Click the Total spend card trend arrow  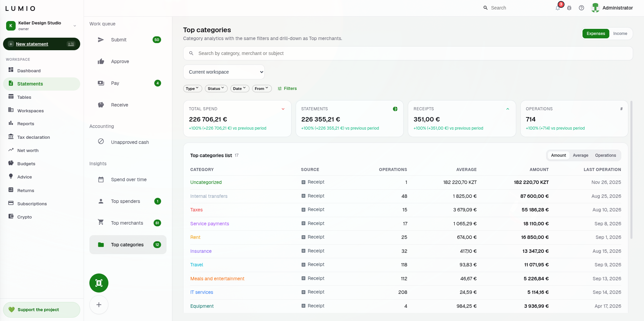coord(283,109)
